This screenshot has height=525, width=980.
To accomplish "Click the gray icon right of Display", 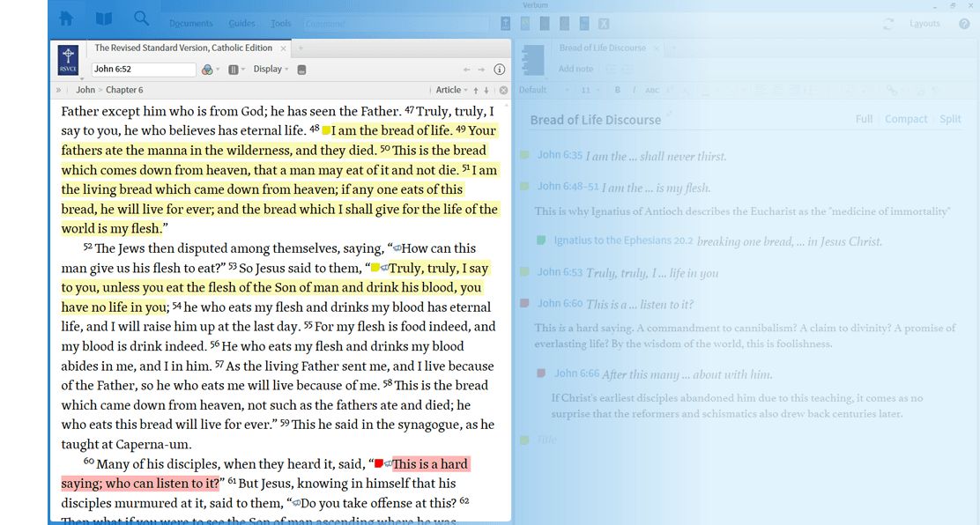I will pos(301,70).
